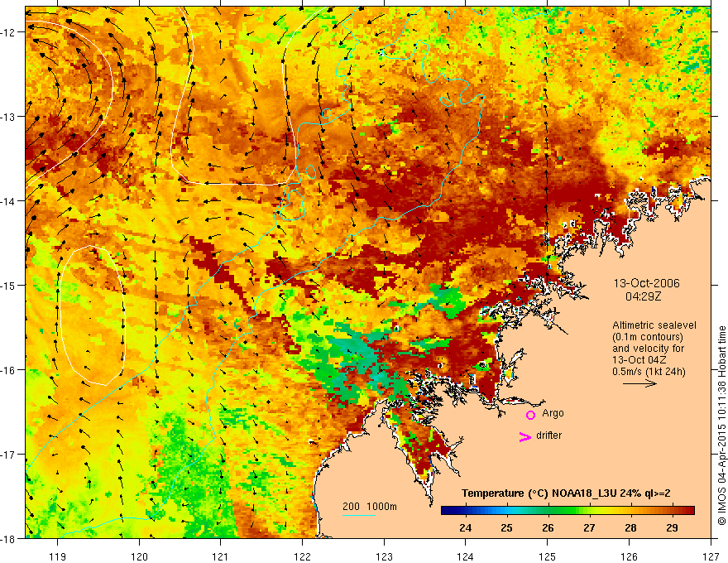The width and height of the screenshot is (728, 563).
Task: Click the 'and velocity for' legend line
Action: [648, 349]
